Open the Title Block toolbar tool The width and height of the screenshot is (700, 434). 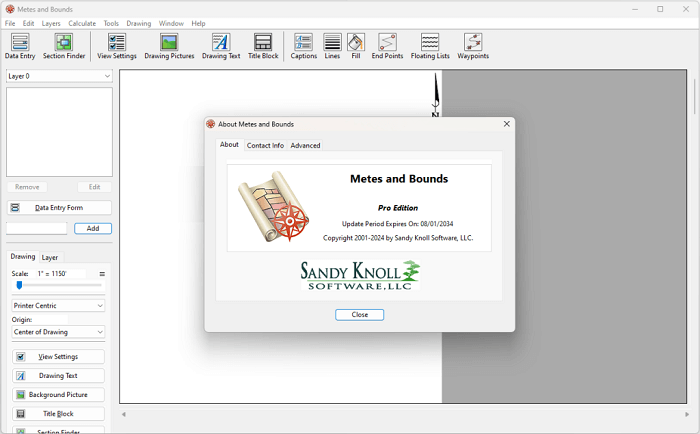(x=263, y=46)
